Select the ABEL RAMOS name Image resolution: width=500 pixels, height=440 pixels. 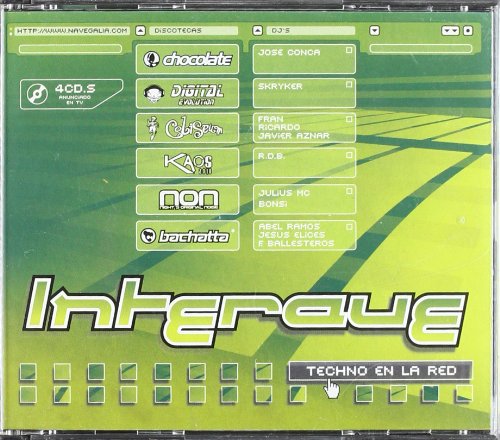289,226
